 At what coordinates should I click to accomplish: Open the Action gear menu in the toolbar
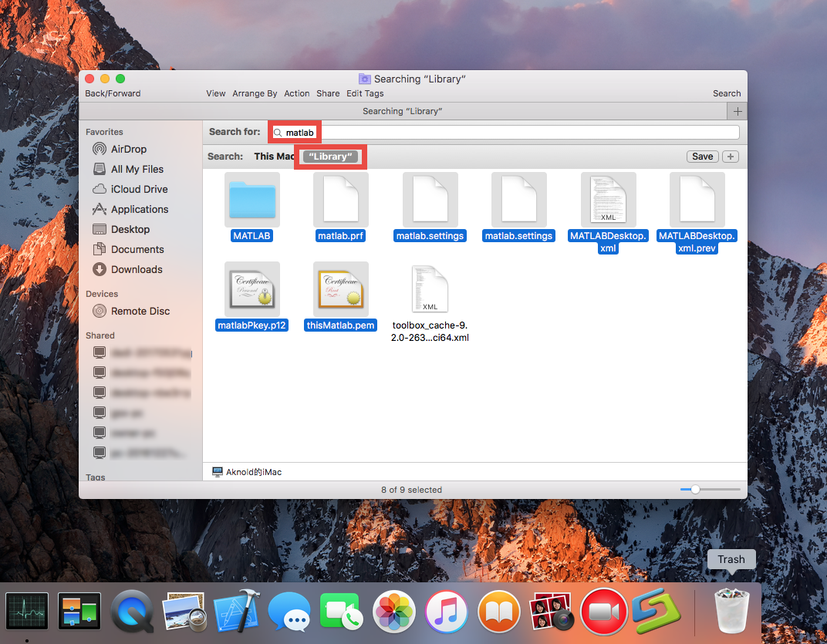[297, 93]
